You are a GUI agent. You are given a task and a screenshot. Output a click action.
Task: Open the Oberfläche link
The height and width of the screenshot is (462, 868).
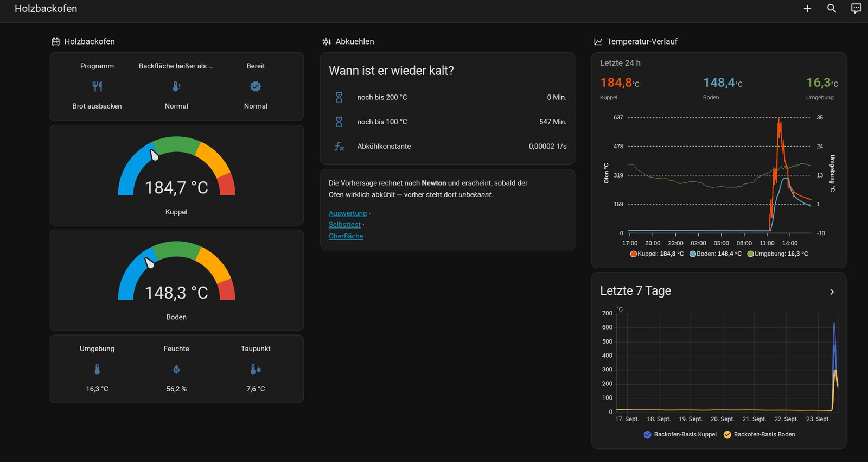pos(346,236)
